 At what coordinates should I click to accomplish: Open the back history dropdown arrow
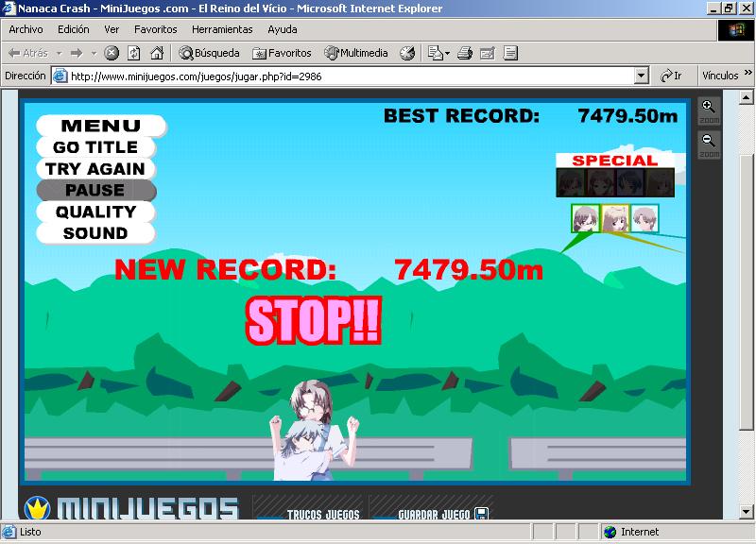60,54
